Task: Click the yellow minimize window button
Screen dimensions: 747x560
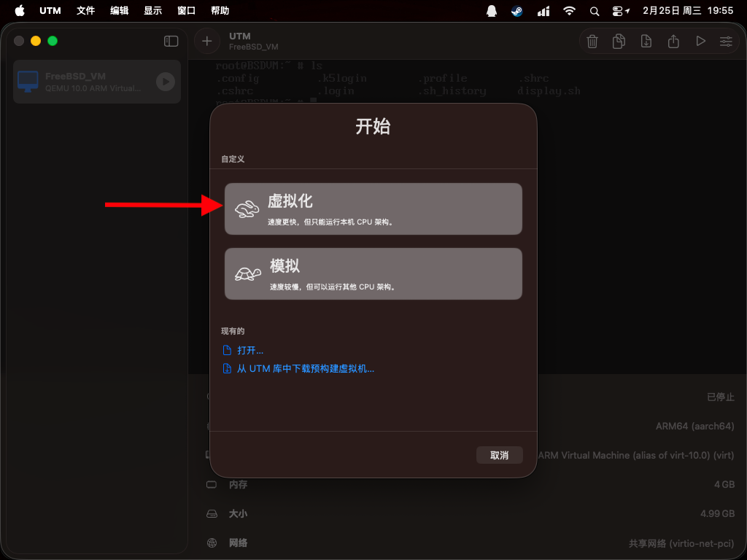Action: (x=36, y=41)
